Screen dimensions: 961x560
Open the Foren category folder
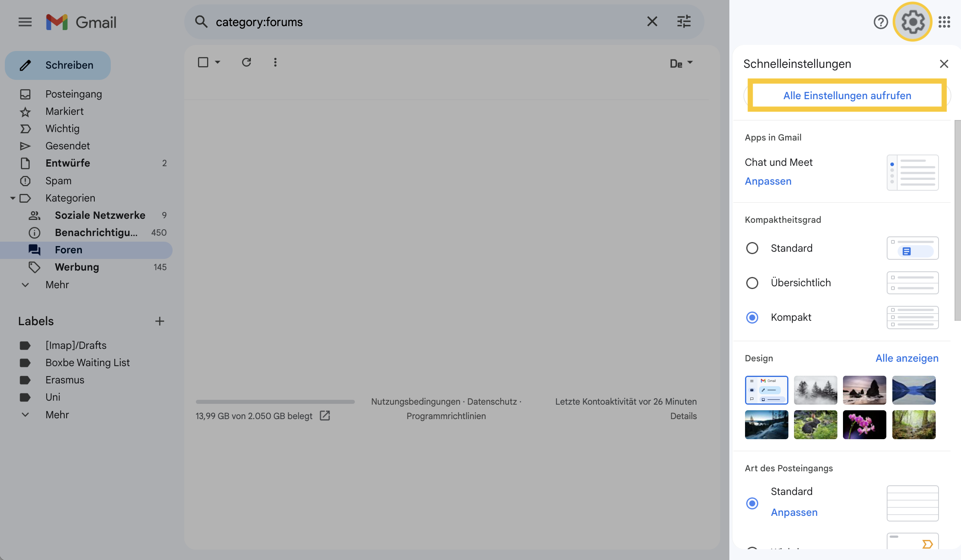tap(68, 249)
